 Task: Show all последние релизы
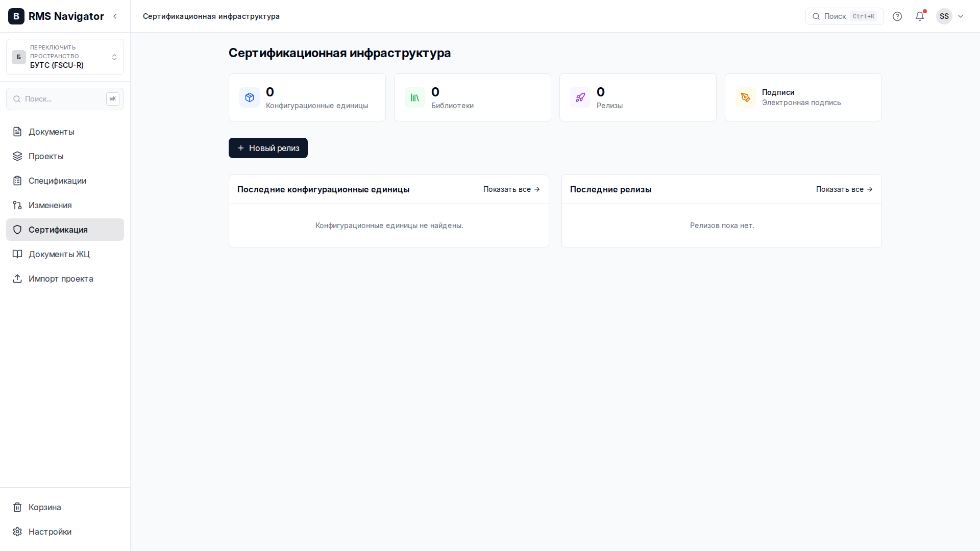pos(844,189)
